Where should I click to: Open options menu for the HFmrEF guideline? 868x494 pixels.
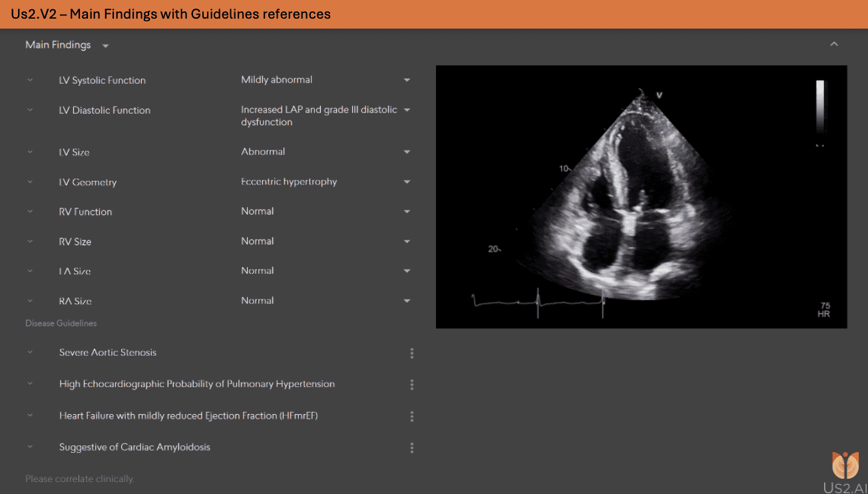click(411, 415)
